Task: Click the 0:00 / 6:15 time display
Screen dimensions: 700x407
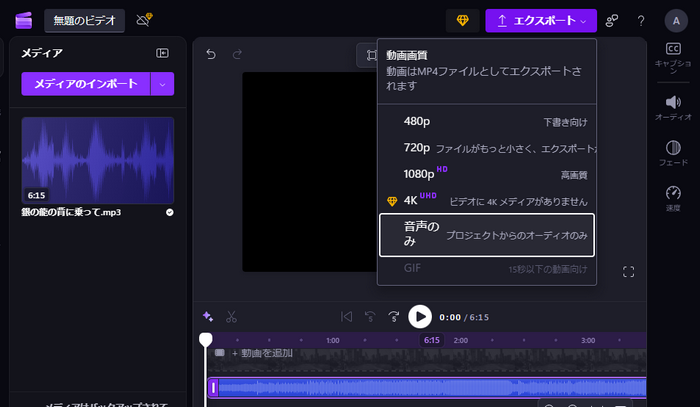Action: (x=464, y=317)
